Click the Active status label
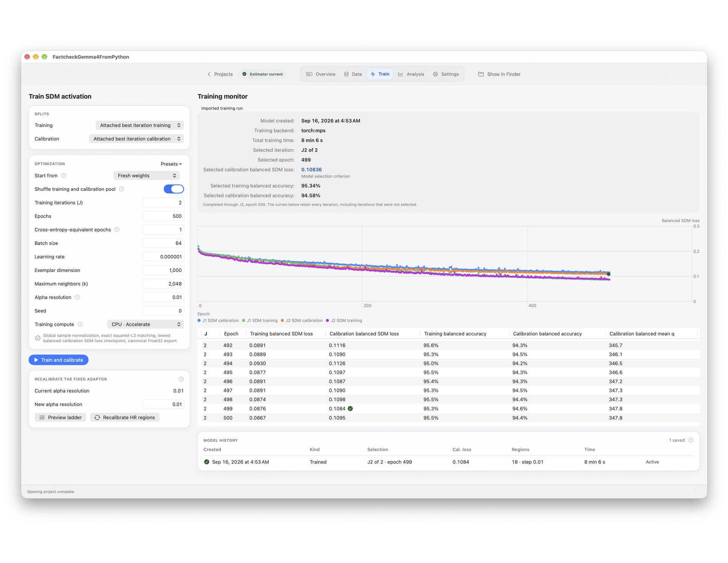This screenshot has width=728, height=563. tap(652, 462)
